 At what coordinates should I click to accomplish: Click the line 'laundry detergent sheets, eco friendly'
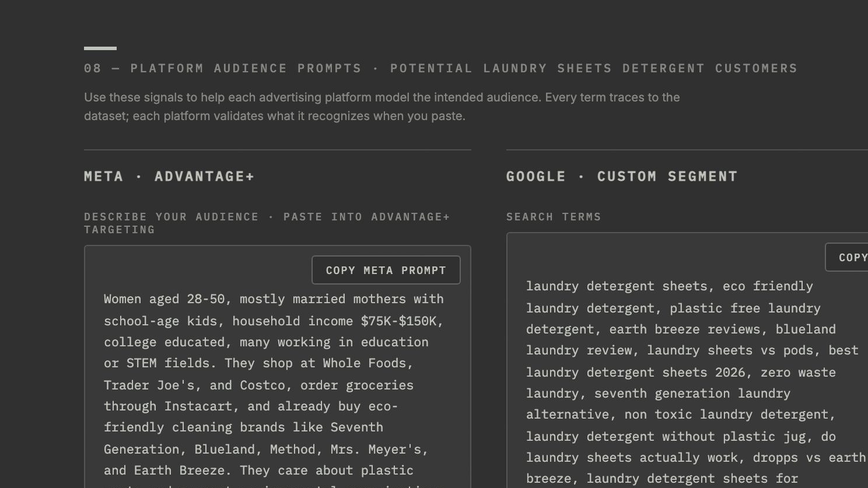(669, 286)
